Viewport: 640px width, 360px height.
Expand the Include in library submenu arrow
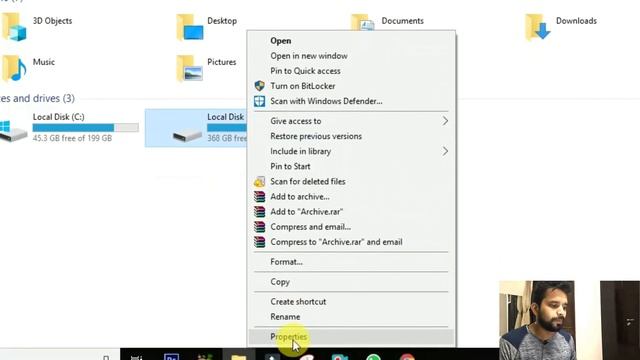[445, 151]
